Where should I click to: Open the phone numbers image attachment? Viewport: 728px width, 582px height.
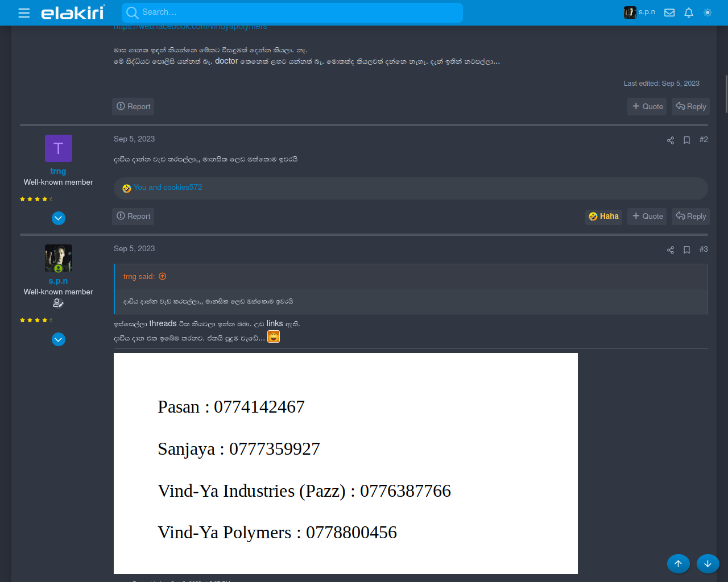(x=346, y=463)
